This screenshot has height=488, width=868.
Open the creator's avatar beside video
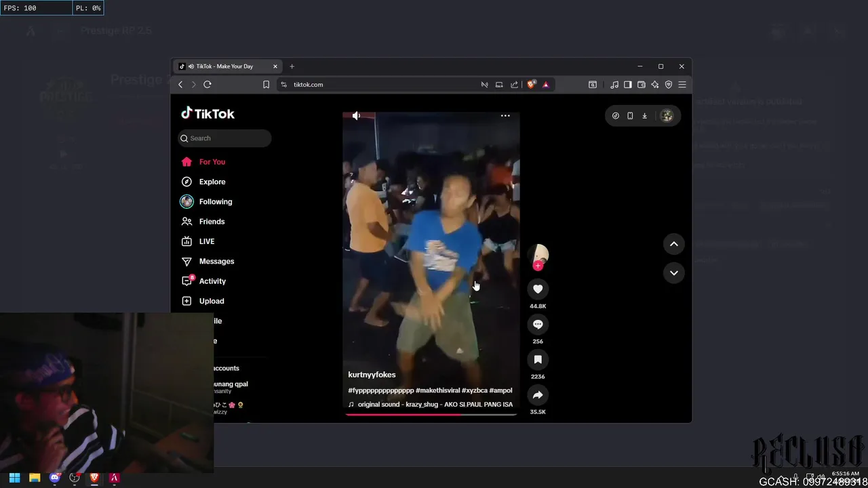coord(538,254)
